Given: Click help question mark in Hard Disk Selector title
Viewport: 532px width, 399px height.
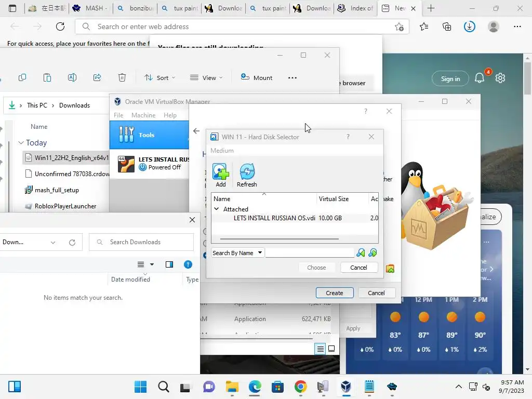Looking at the screenshot, I should [348, 137].
